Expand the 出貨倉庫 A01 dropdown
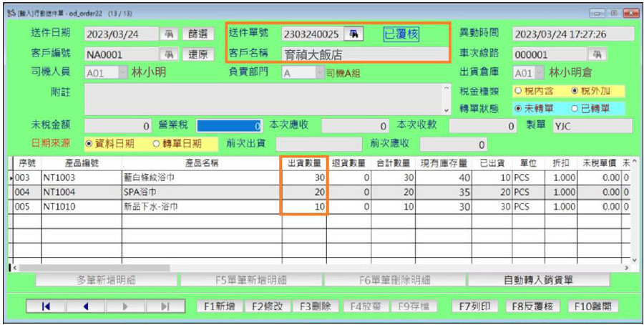Image resolution: width=644 pixels, height=325 pixels. pyautogui.click(x=540, y=73)
